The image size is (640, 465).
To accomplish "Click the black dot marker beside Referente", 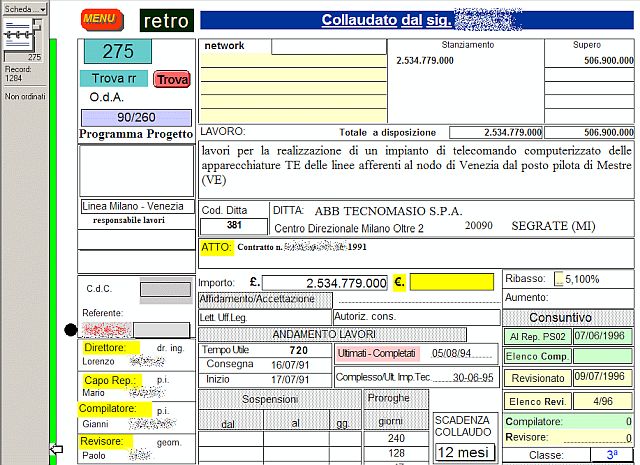I will (71, 330).
